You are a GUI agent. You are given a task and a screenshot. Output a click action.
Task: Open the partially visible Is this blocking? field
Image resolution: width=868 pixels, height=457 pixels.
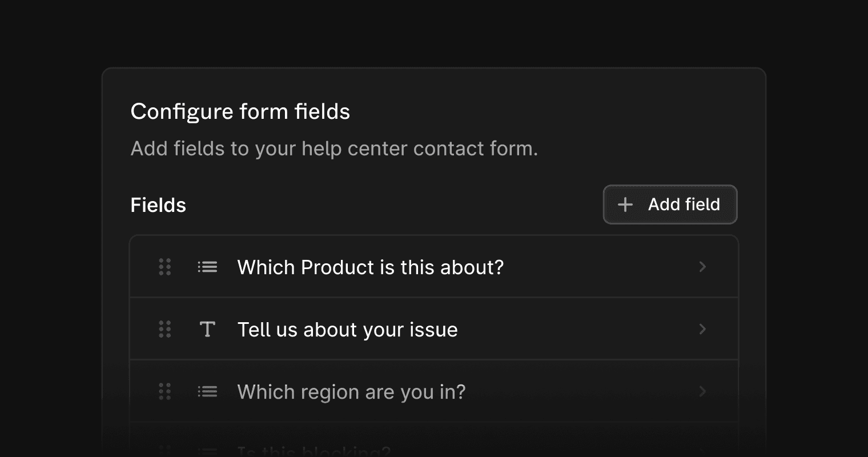pyautogui.click(x=314, y=452)
